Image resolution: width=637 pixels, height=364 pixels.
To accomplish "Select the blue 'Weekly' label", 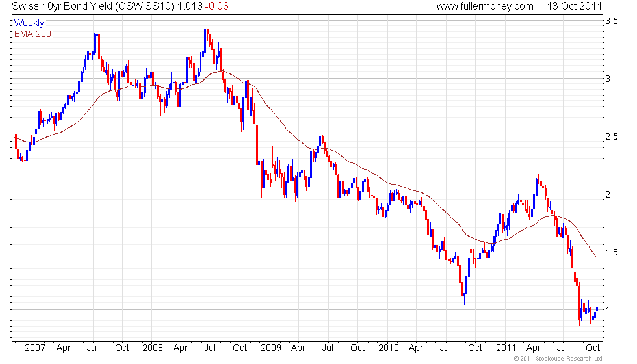I will point(29,23).
